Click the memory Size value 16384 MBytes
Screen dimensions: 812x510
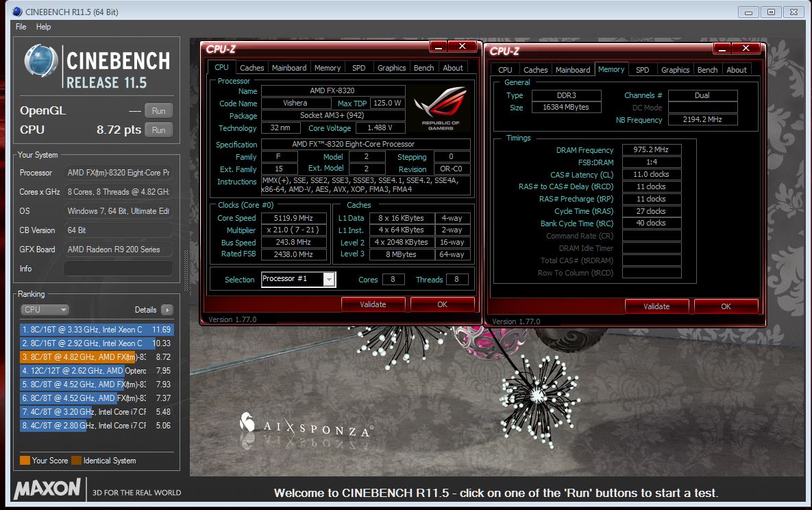(x=567, y=108)
